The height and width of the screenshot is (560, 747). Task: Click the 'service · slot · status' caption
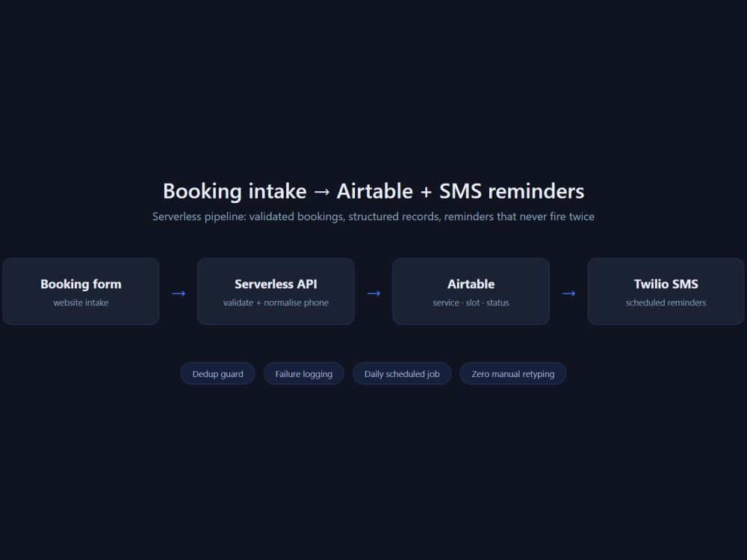point(471,303)
